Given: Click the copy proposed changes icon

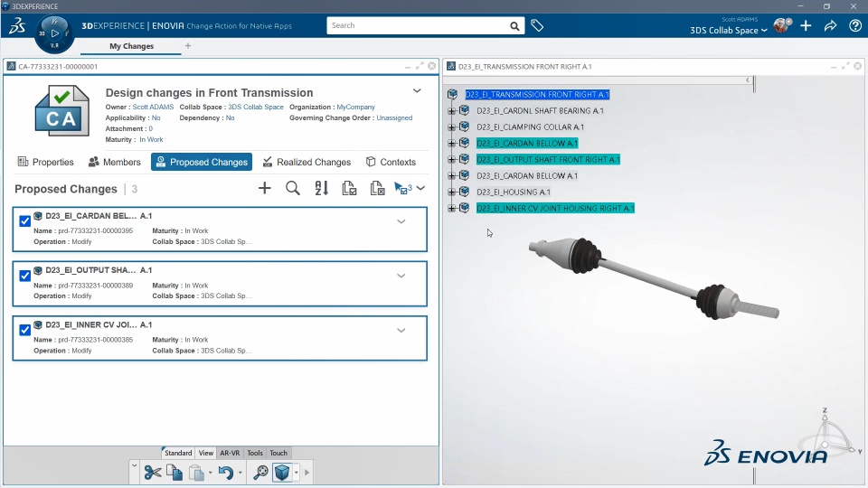Looking at the screenshot, I should (x=349, y=188).
